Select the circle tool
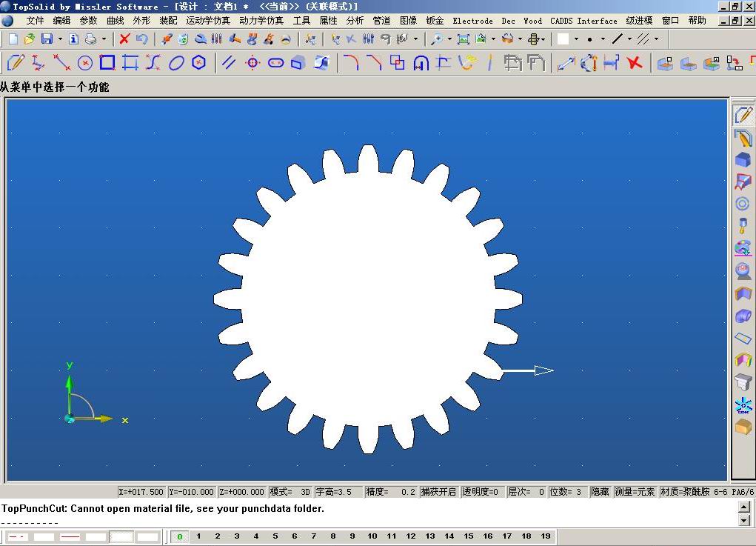 (85, 63)
